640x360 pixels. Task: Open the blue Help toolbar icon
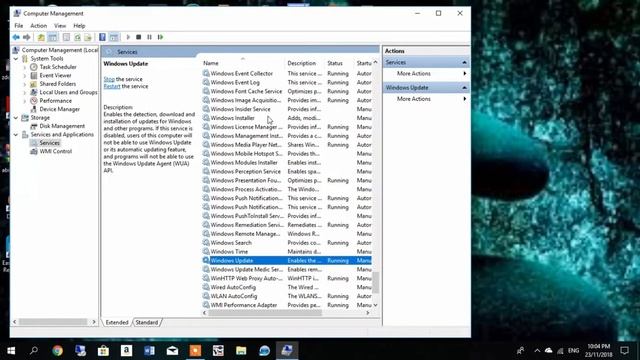pos(102,37)
